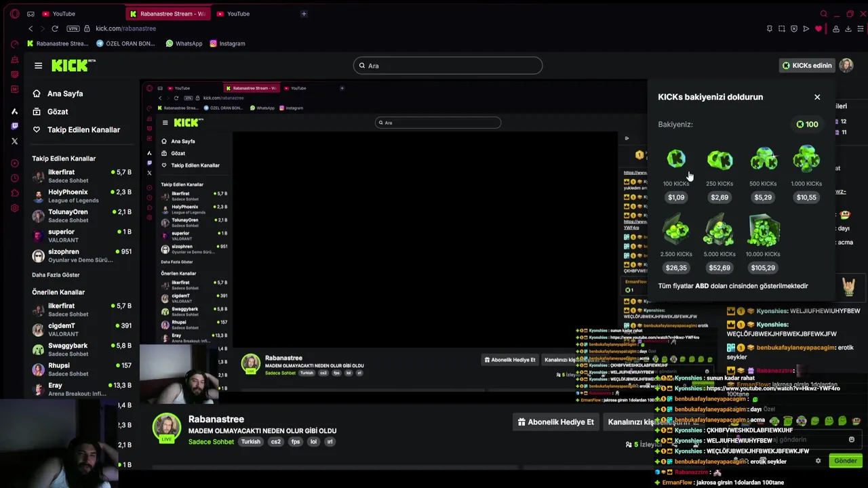
Task: Open HolyPhoenix channel in followed list
Action: (x=81, y=196)
